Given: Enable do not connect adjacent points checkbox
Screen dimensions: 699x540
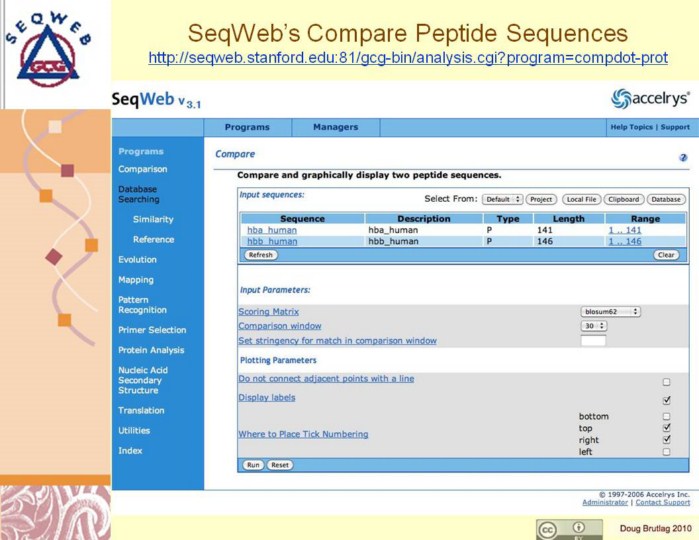Looking at the screenshot, I should click(666, 381).
